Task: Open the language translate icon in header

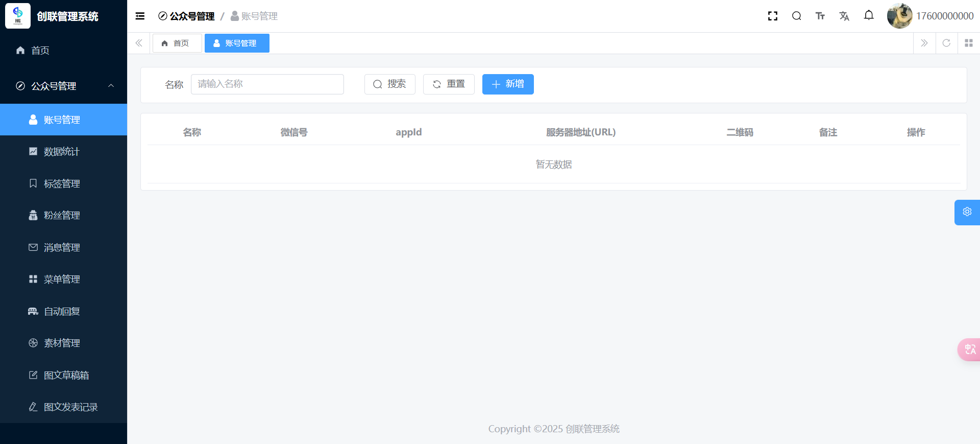Action: [x=844, y=16]
